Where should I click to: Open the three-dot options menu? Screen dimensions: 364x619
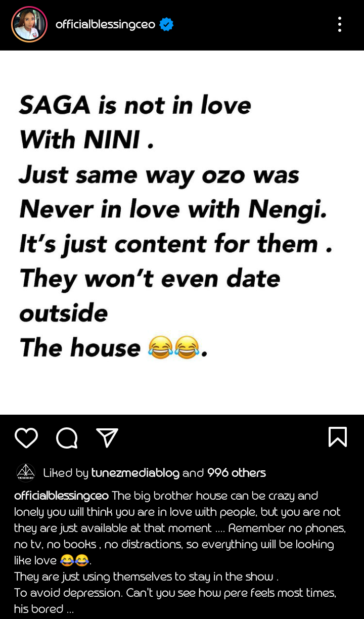(x=339, y=24)
